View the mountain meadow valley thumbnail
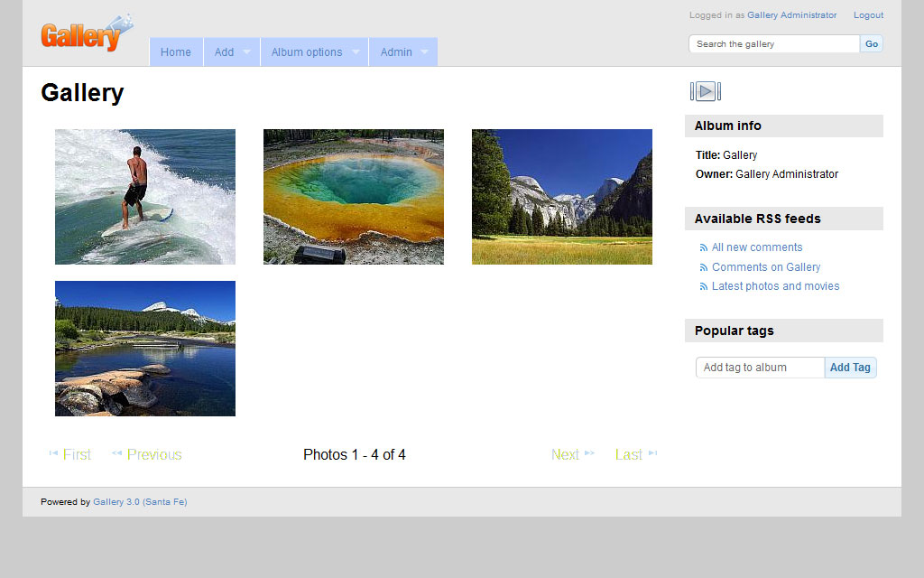This screenshot has height=578, width=924. point(562,197)
